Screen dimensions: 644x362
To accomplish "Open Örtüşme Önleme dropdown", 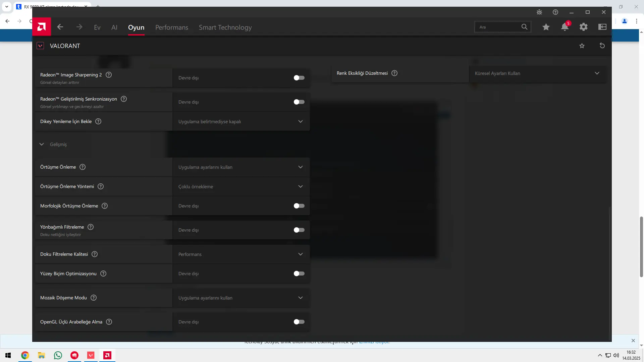I will [x=241, y=167].
